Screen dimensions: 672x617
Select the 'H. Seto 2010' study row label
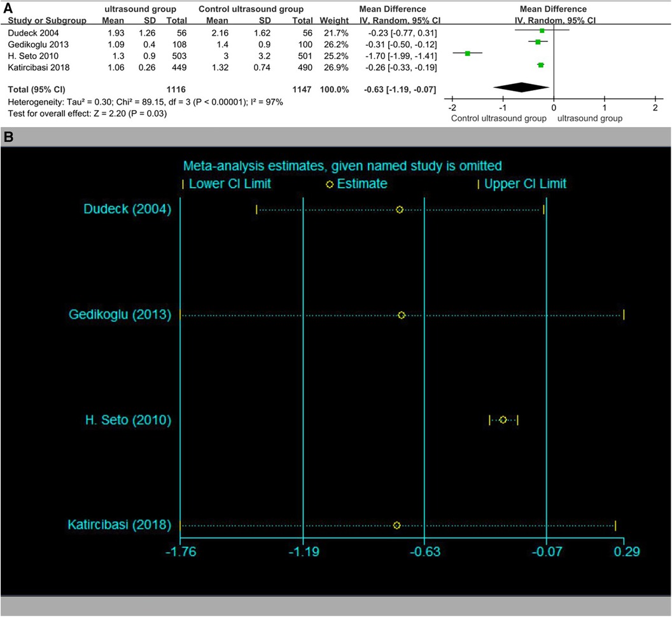[x=33, y=56]
